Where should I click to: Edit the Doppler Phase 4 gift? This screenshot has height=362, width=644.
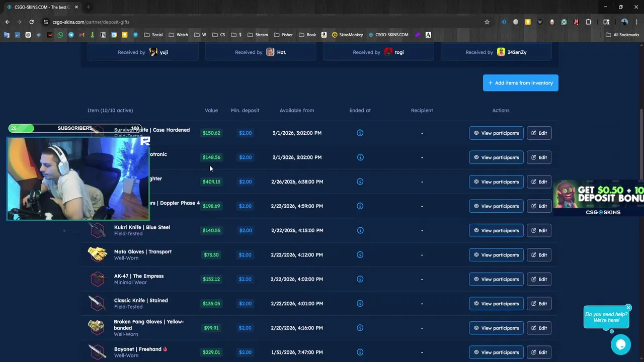(x=539, y=206)
